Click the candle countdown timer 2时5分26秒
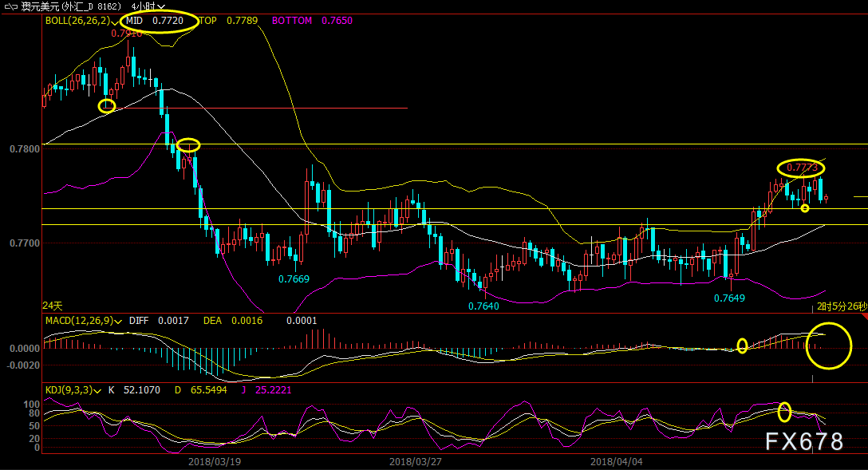The image size is (868, 470). point(842,306)
